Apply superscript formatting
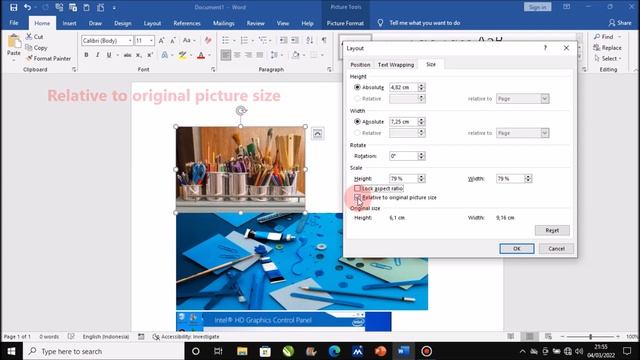This screenshot has width=640, height=360. coord(150,55)
